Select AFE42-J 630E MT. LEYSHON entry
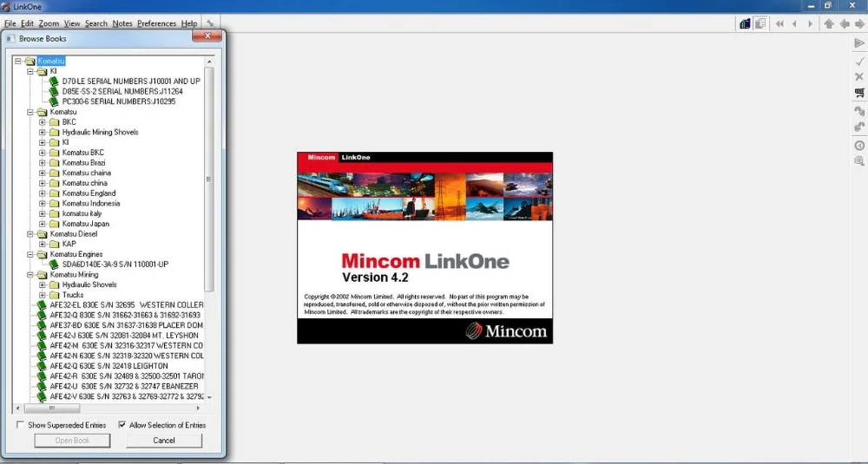Image resolution: width=868 pixels, height=464 pixels. [x=124, y=336]
